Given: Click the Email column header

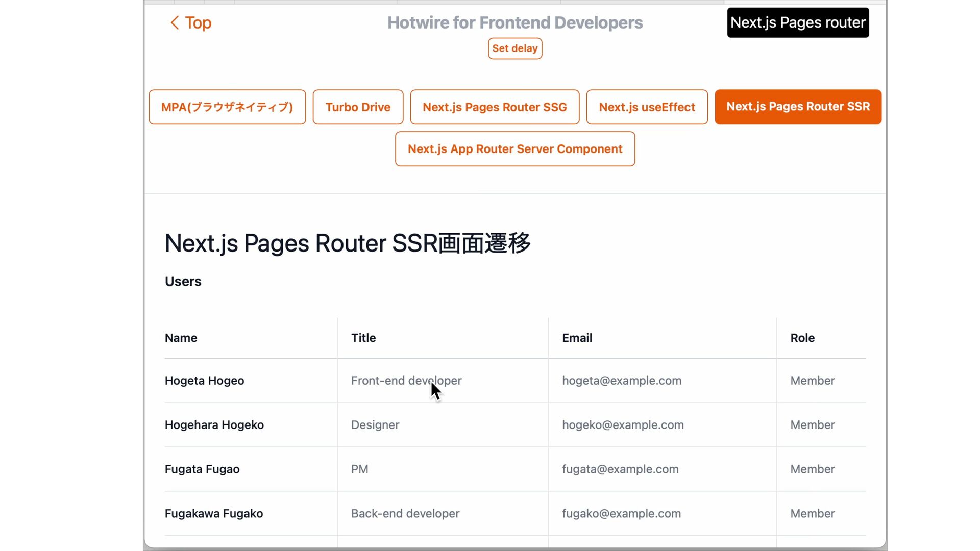Looking at the screenshot, I should click(x=577, y=338).
